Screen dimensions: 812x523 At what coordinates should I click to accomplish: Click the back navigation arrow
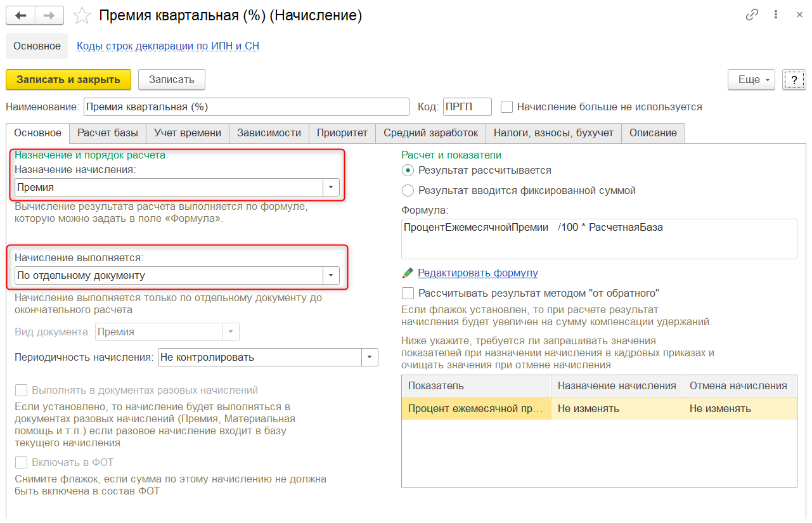point(20,16)
